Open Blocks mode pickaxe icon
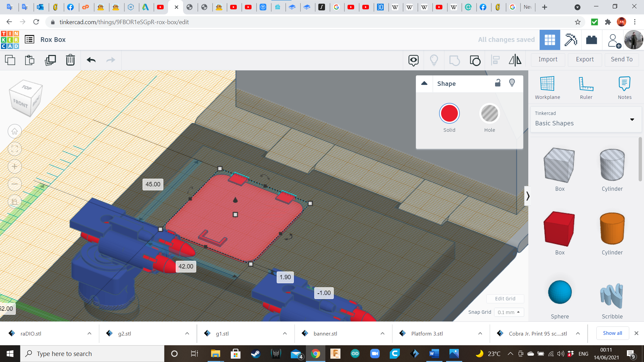 (571, 40)
